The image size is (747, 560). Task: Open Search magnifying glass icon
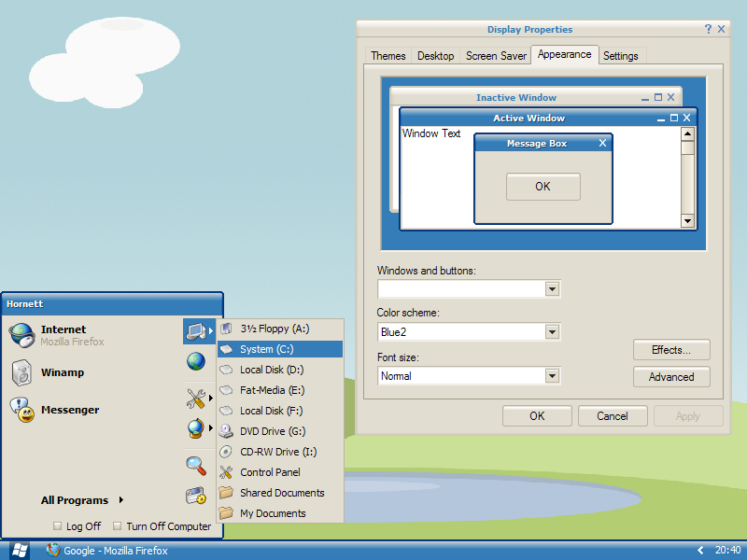click(196, 466)
